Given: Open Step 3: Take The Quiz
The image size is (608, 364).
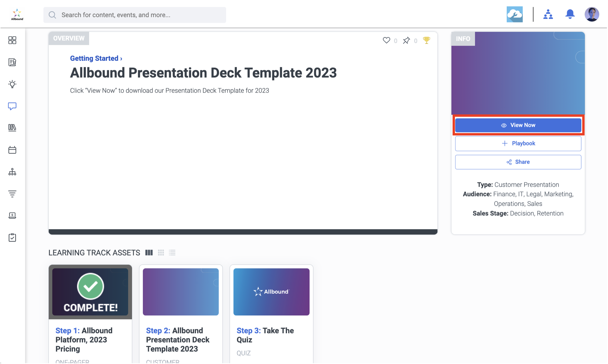Looking at the screenshot, I should click(265, 335).
